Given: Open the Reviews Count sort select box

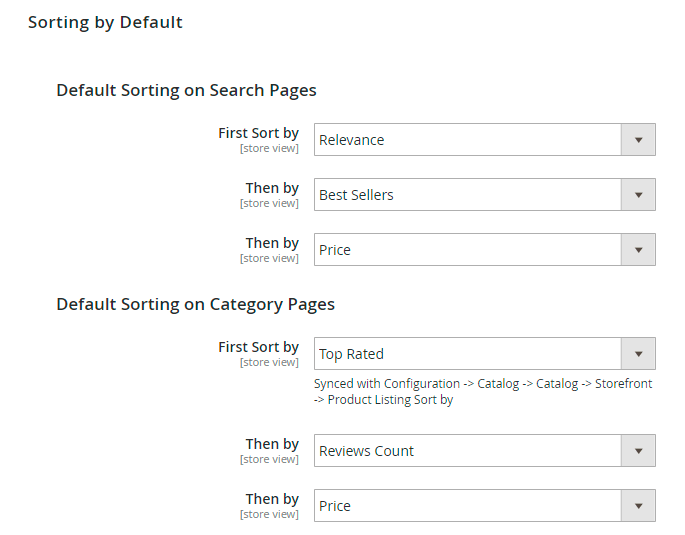Looking at the screenshot, I should [467, 451].
